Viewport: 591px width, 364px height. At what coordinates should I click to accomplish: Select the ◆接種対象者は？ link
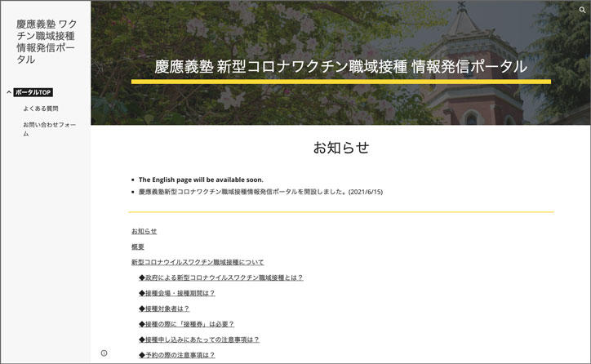[x=163, y=309]
